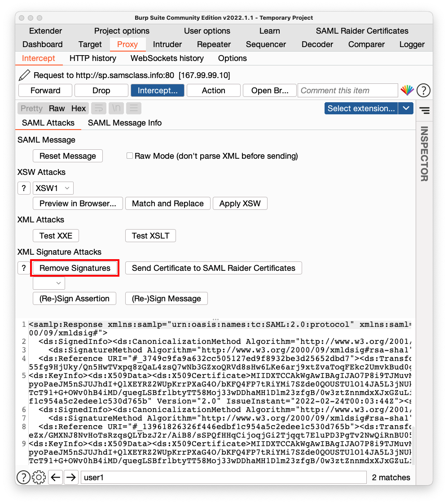Click the colorful highlight icon
This screenshot has width=448, height=504.
pos(407,90)
